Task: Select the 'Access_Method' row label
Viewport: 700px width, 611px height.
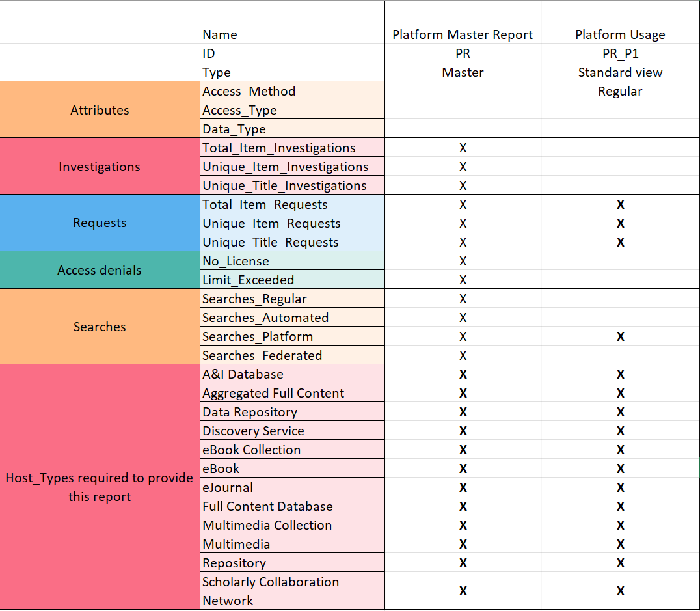Action: (292, 90)
